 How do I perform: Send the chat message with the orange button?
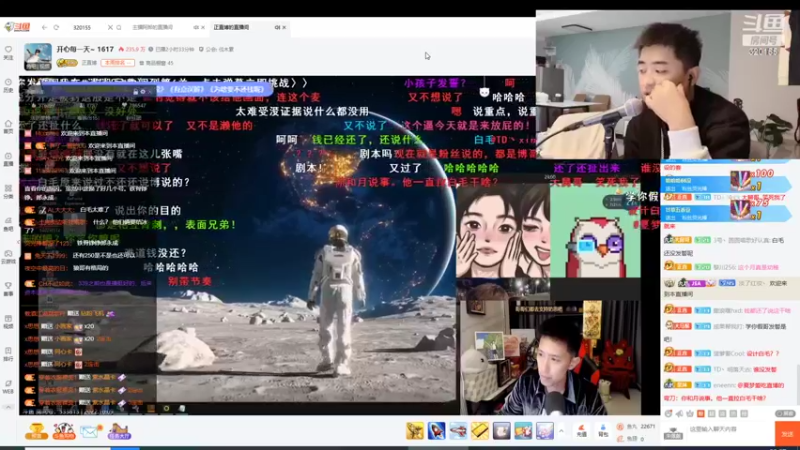point(787,434)
